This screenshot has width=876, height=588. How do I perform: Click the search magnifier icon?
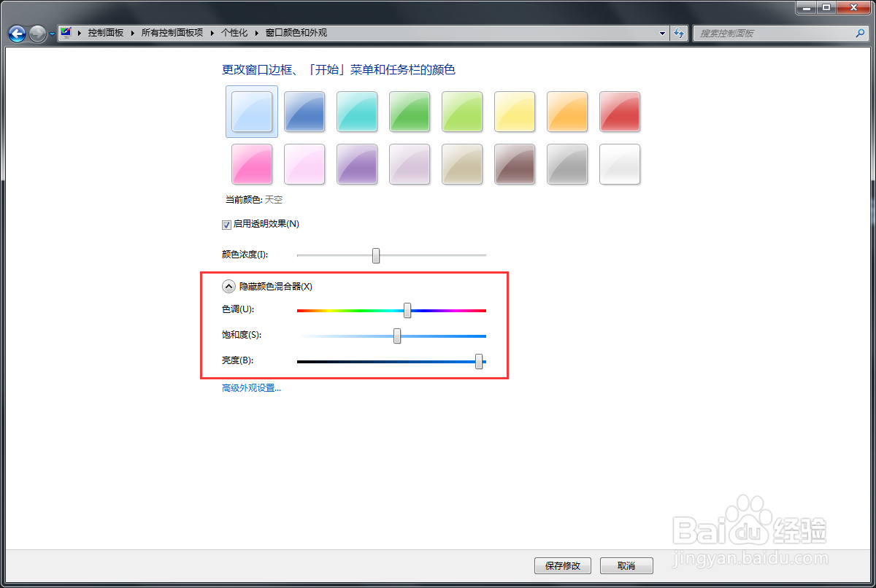pyautogui.click(x=860, y=34)
